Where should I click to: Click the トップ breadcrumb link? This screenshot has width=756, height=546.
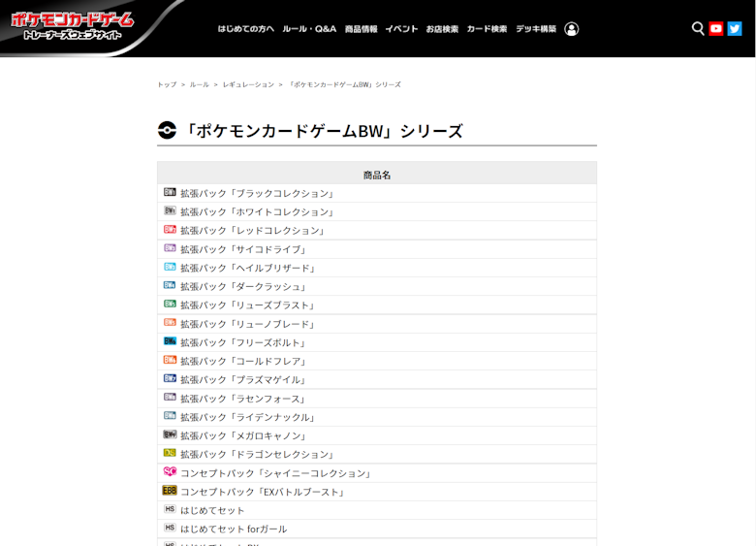tap(167, 84)
